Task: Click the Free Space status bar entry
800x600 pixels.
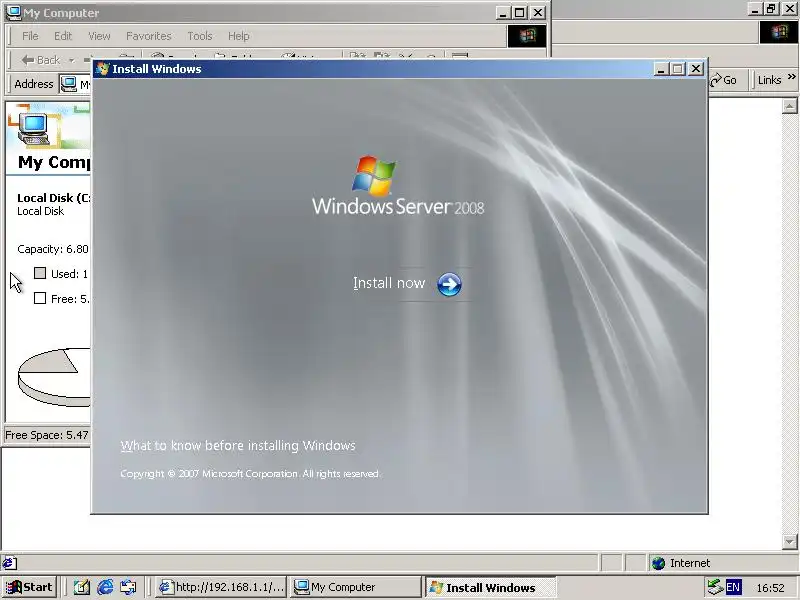Action: click(47, 435)
